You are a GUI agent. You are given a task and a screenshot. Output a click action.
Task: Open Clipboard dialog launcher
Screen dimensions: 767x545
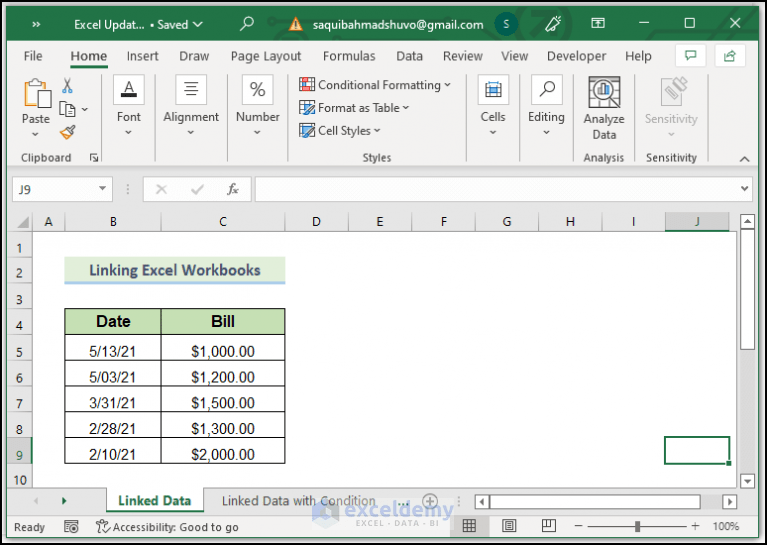click(94, 158)
